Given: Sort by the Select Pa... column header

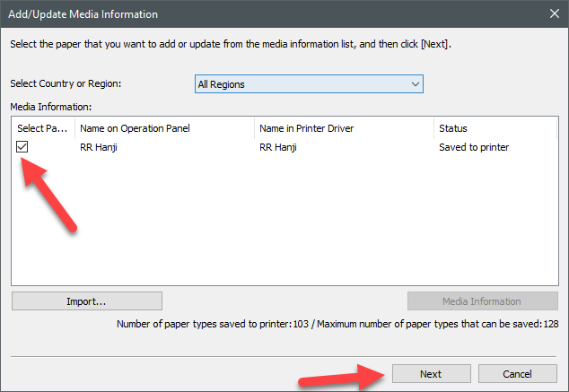Looking at the screenshot, I should [42, 128].
